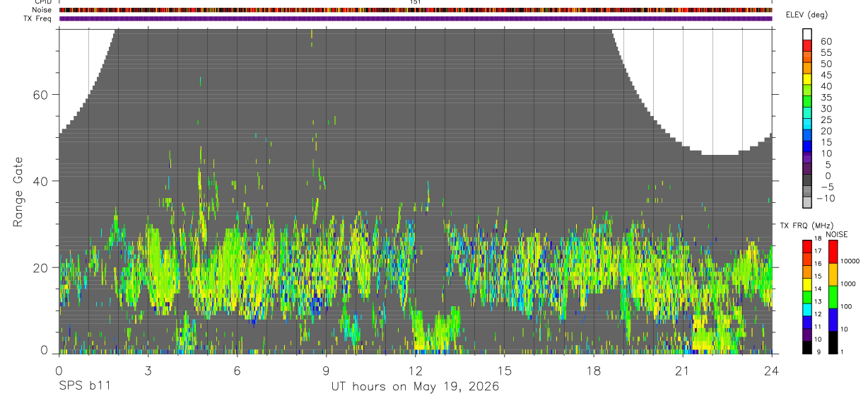The image size is (868, 401).
Task: Click x-axis tick label 3
Action: click(148, 371)
